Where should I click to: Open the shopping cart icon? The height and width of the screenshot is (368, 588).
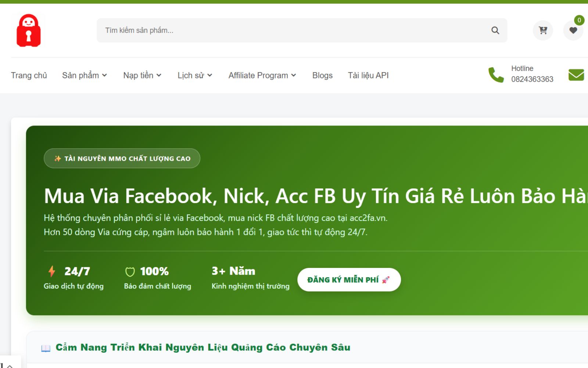pos(543,30)
